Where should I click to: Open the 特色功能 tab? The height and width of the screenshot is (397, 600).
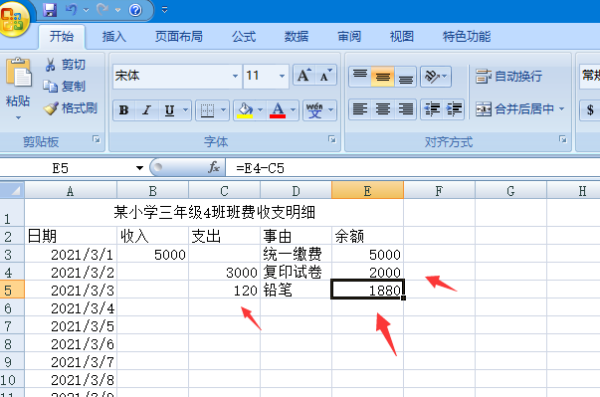point(466,37)
